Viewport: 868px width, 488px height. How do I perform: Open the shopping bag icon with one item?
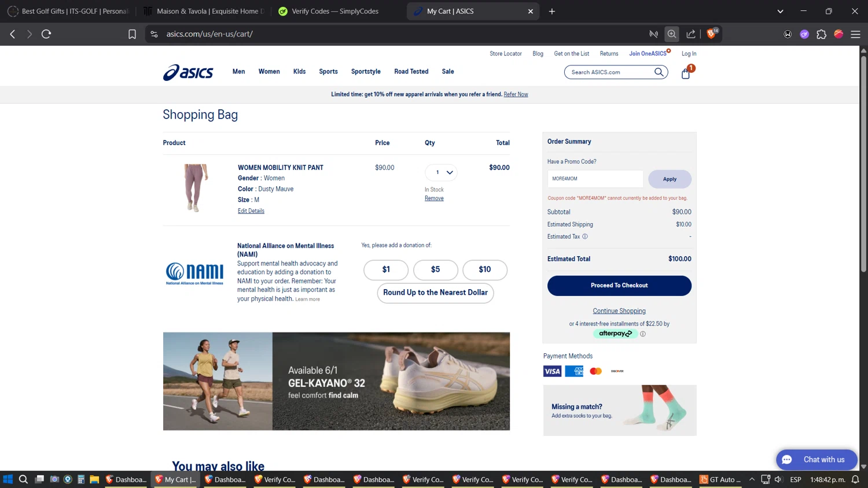(x=686, y=73)
